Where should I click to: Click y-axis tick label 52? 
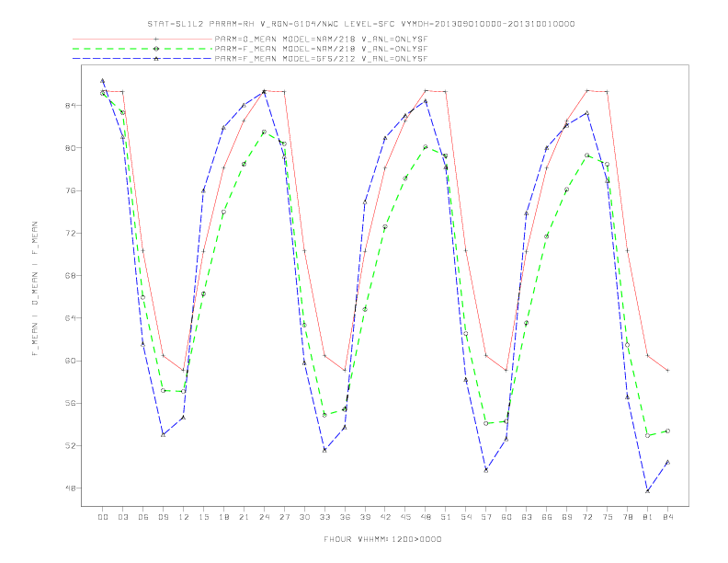(x=70, y=445)
